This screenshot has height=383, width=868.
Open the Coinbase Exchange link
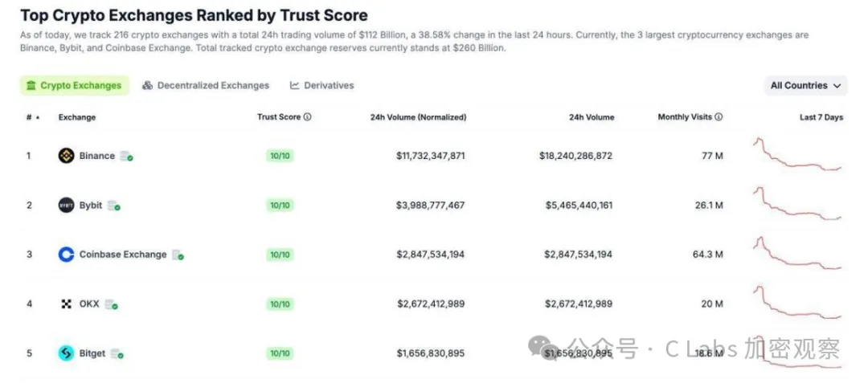point(123,255)
